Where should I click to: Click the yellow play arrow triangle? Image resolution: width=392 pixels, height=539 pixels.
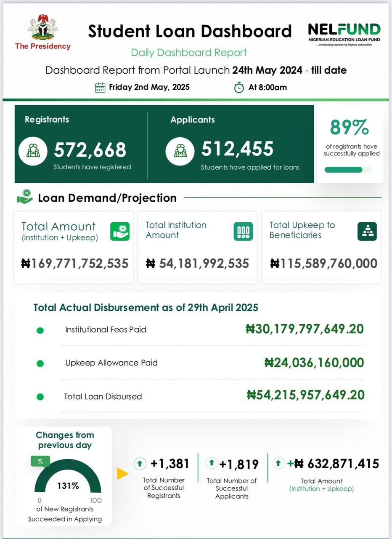122,474
